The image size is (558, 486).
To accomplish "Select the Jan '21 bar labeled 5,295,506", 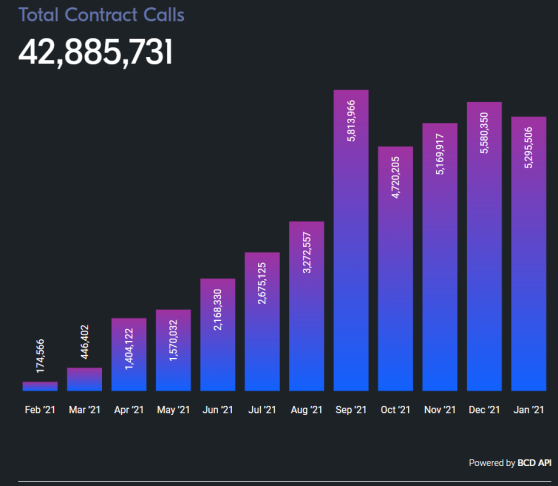I will (529, 254).
